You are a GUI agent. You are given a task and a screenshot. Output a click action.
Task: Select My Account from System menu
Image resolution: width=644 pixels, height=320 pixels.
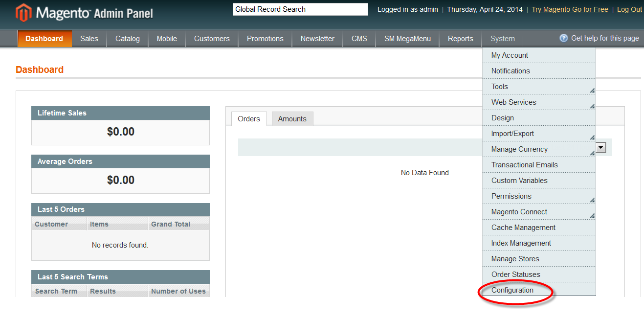[x=539, y=55]
